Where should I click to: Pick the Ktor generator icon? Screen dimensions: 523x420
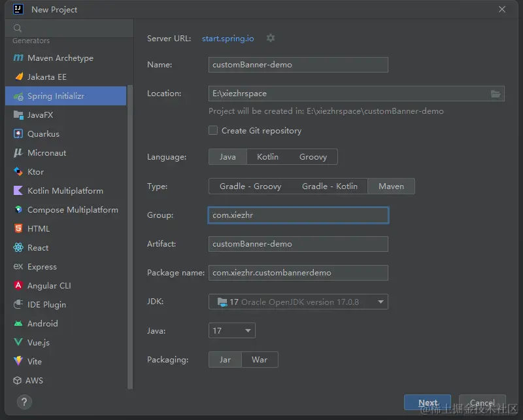[18, 171]
